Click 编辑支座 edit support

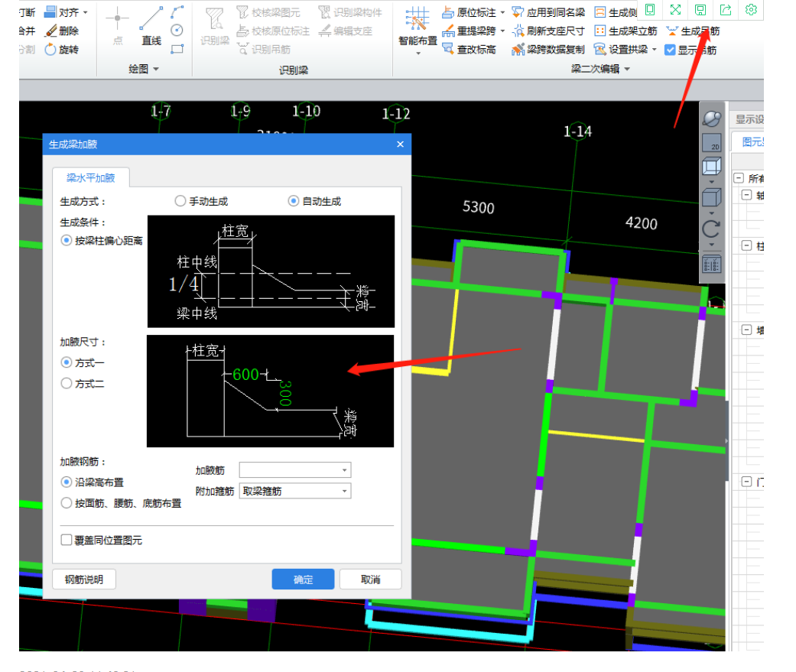pyautogui.click(x=345, y=31)
